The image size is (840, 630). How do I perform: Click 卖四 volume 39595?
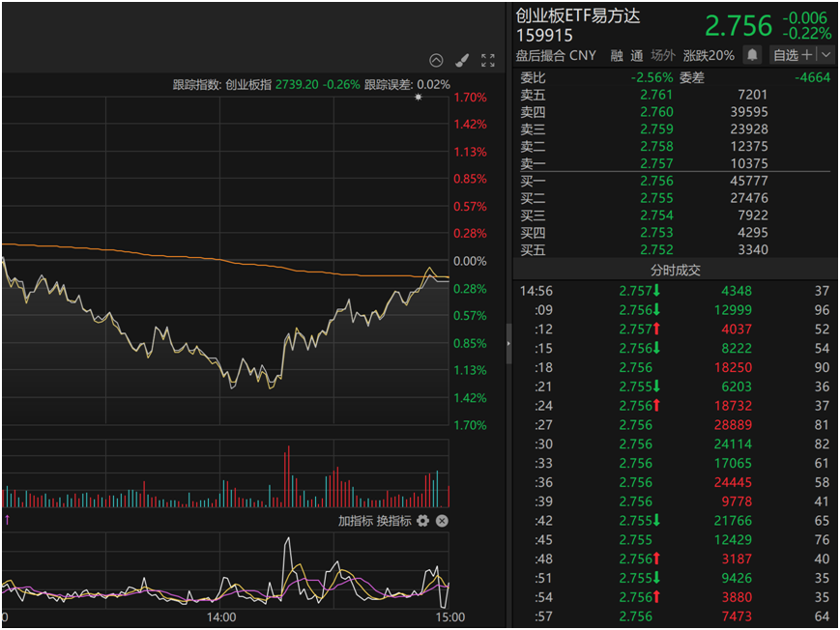[749, 112]
